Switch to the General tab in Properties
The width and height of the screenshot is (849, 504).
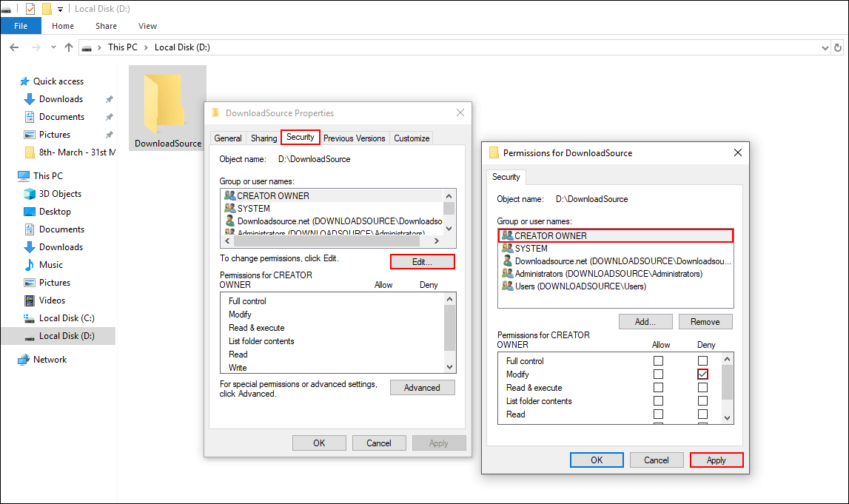pos(228,138)
